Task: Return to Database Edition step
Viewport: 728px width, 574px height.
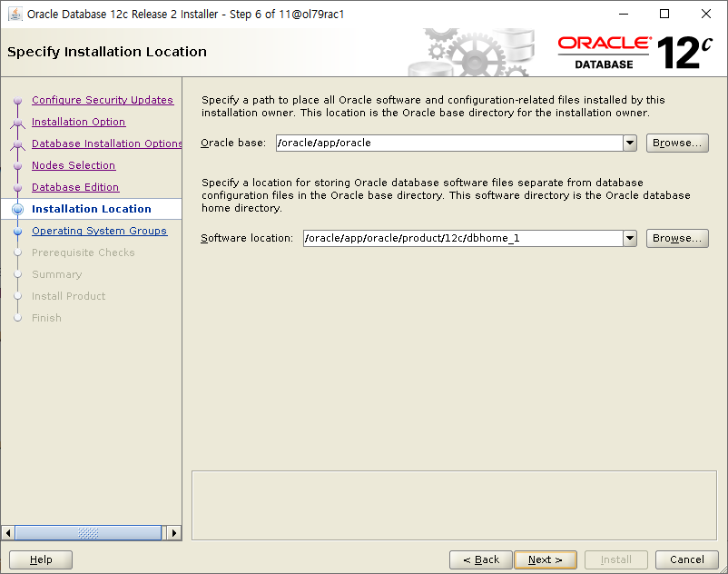Action: (75, 187)
